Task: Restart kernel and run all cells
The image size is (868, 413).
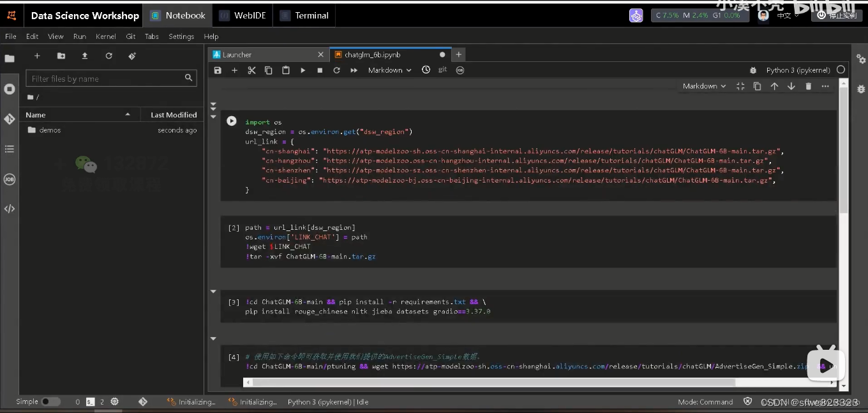Action: tap(354, 70)
